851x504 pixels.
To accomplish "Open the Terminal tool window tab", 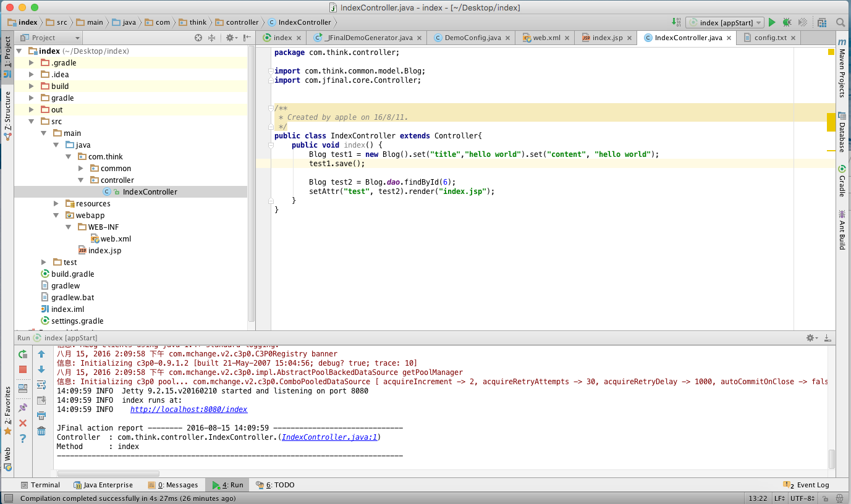I will point(40,485).
